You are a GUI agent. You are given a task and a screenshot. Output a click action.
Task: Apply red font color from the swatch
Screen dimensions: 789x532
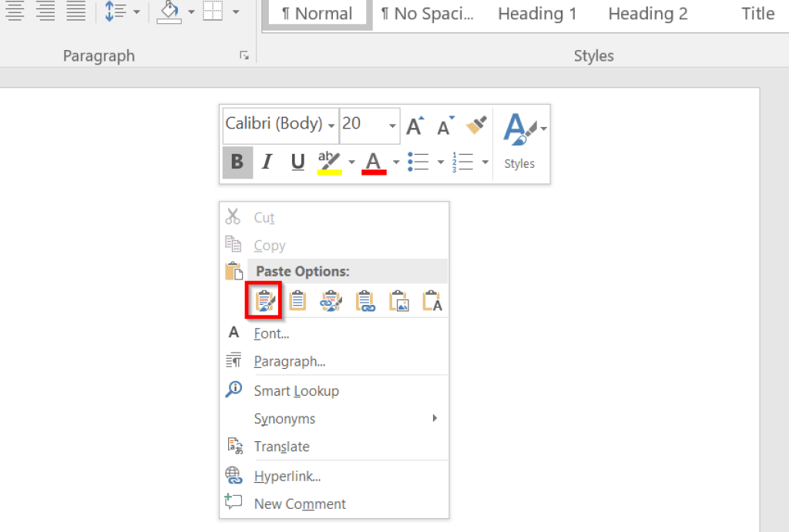tap(373, 162)
